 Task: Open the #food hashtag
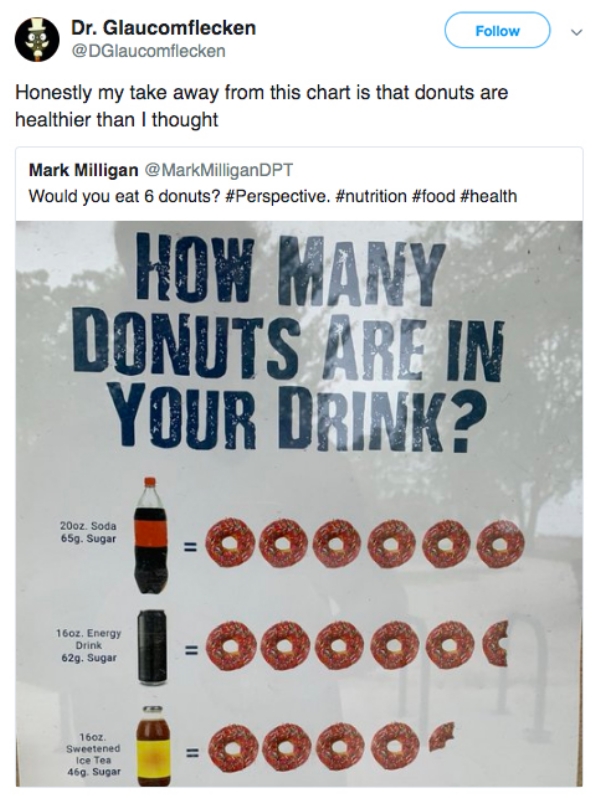coord(435,196)
